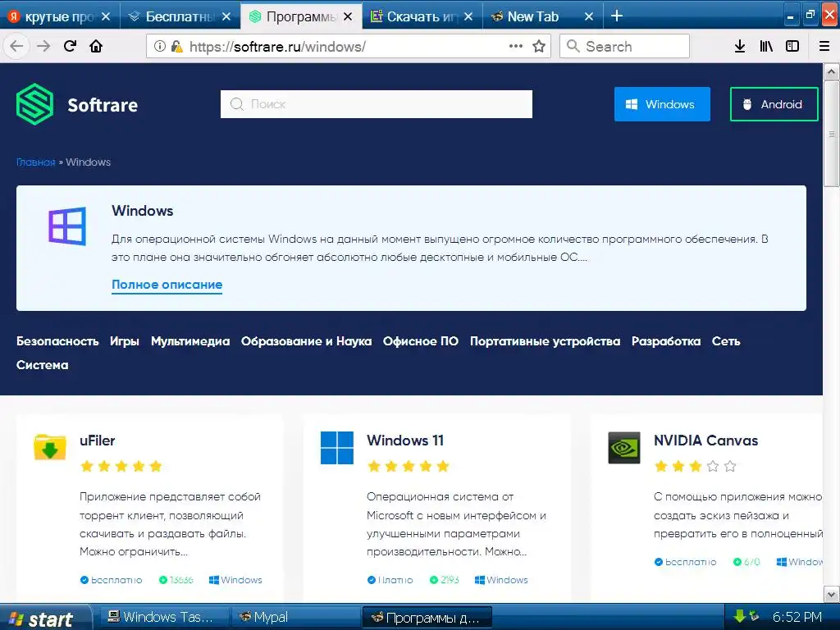Screen dimensions: 840x630
Task: Click the taskbar clock 6:52 PM
Action: tap(797, 617)
